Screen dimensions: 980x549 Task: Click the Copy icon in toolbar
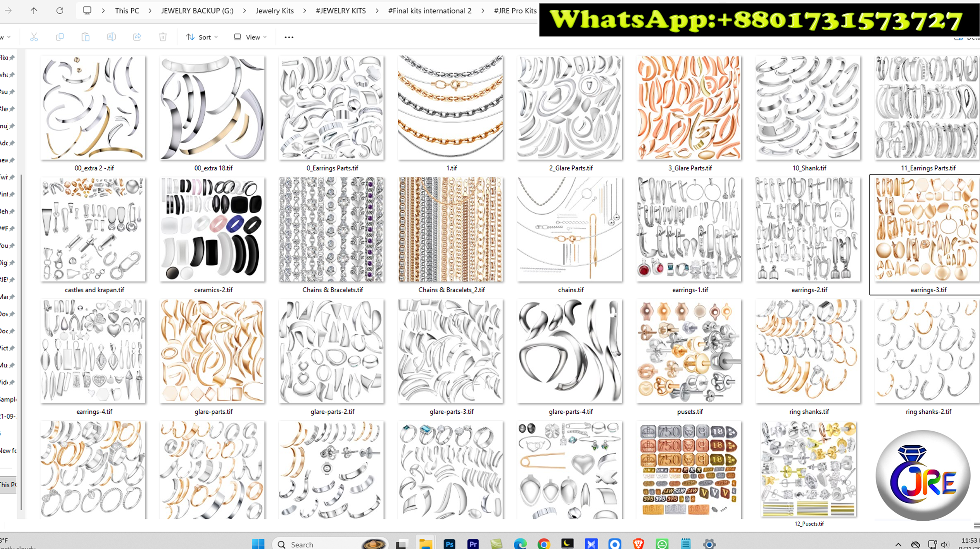click(x=60, y=37)
